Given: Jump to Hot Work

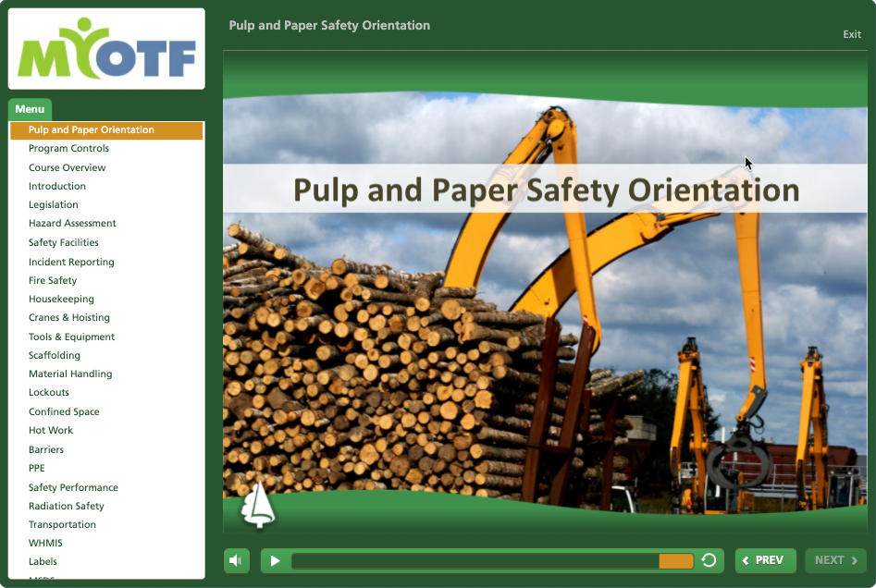Looking at the screenshot, I should click(x=51, y=430).
